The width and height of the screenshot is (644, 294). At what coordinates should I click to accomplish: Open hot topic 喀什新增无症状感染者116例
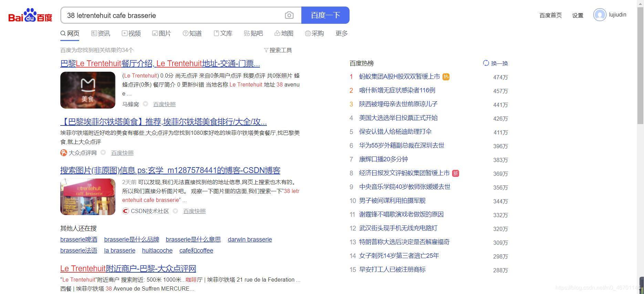(397, 90)
